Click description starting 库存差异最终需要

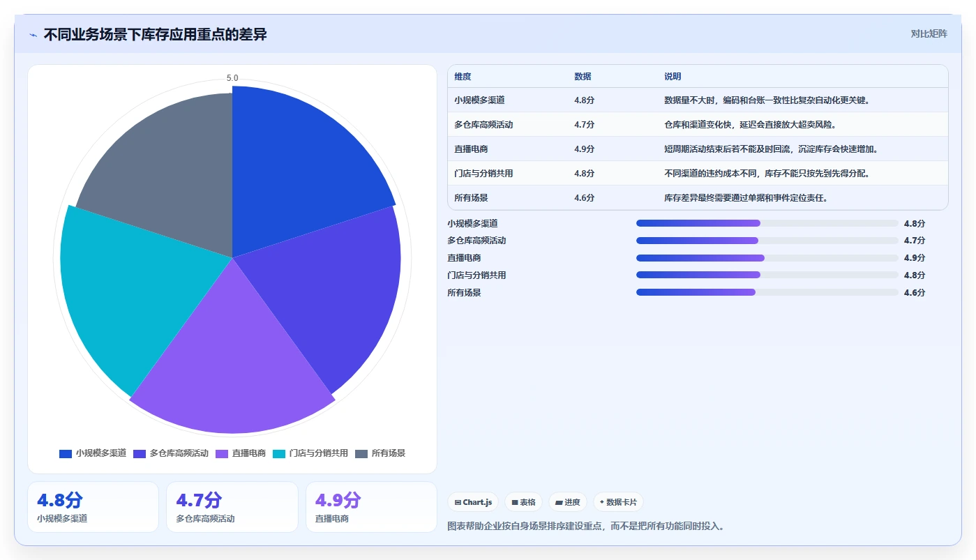coord(746,198)
